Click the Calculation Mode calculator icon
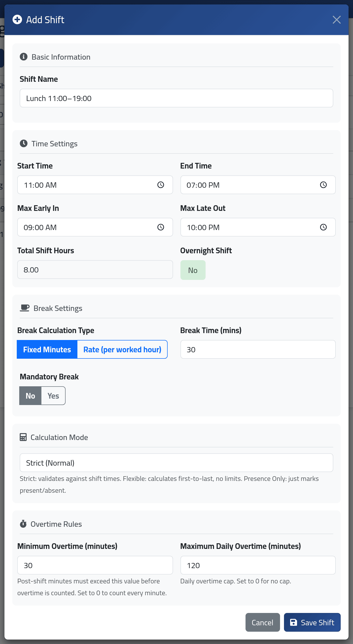The image size is (353, 644). coord(23,437)
